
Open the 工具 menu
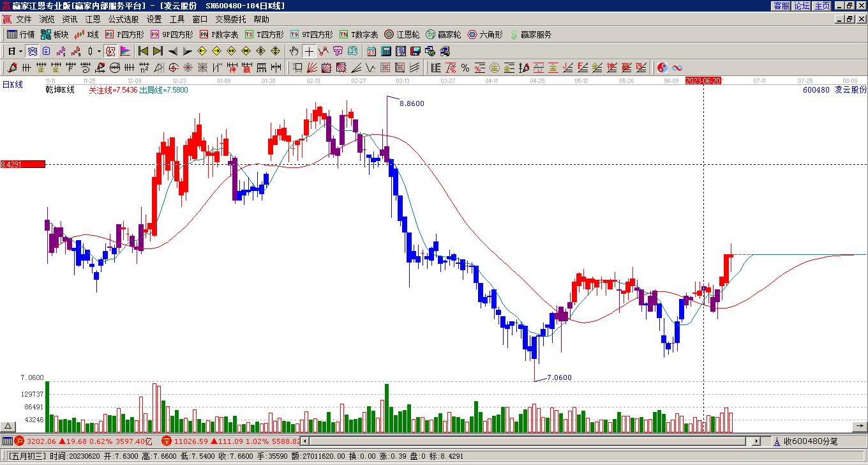click(x=177, y=20)
